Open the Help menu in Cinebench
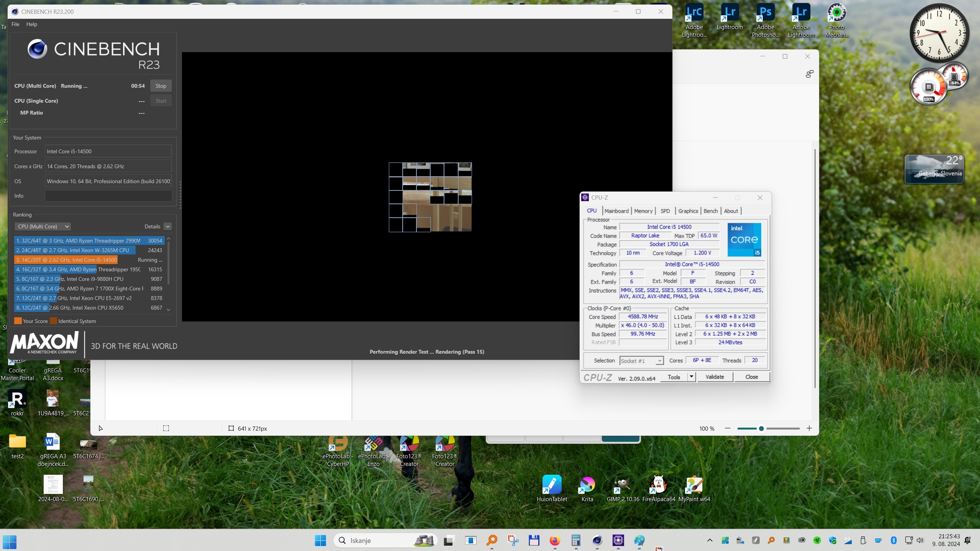The width and height of the screenshot is (980, 551). 32,24
